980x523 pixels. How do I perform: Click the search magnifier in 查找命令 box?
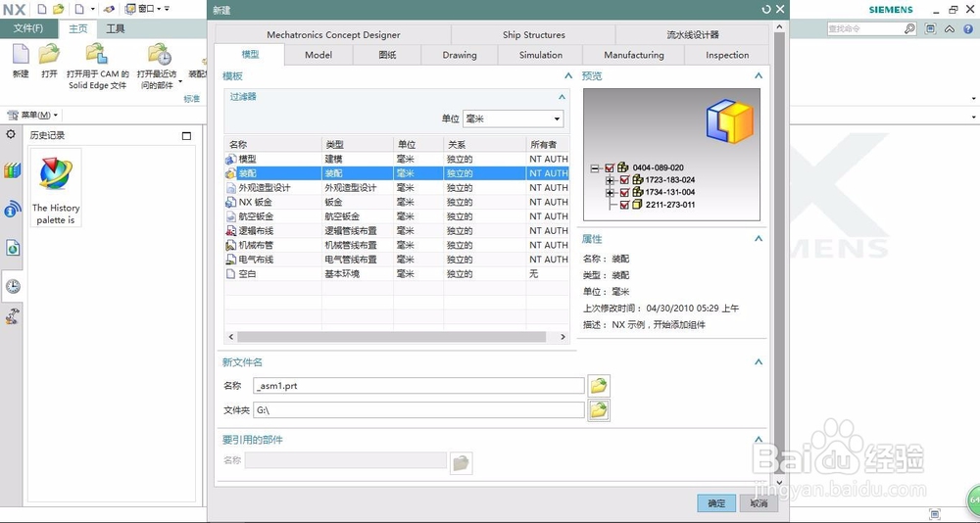pyautogui.click(x=909, y=28)
